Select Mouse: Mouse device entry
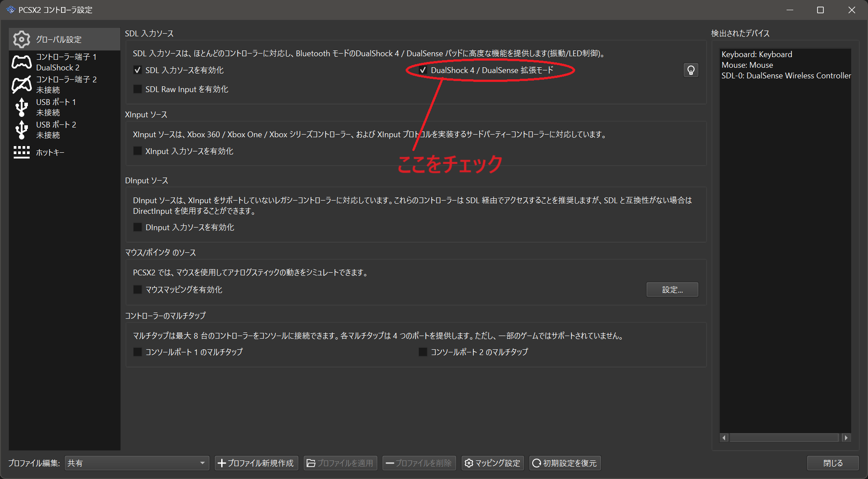868x479 pixels. click(x=747, y=65)
